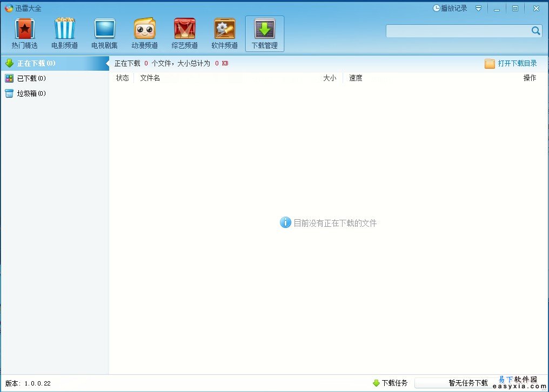Click the search input field

pyautogui.click(x=458, y=31)
